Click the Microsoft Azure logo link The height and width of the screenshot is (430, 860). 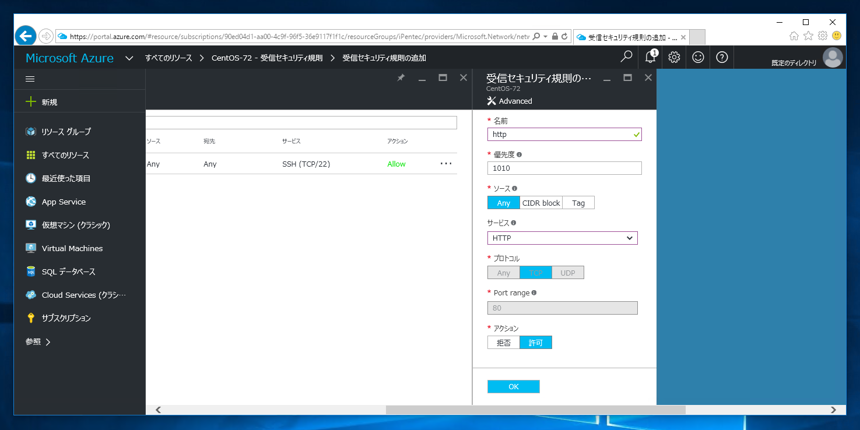tap(70, 58)
